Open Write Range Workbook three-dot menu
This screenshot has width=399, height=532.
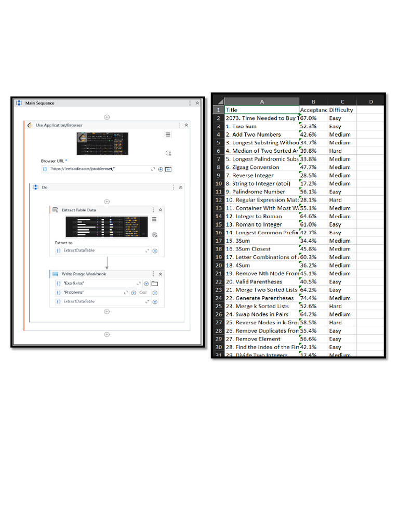click(153, 274)
